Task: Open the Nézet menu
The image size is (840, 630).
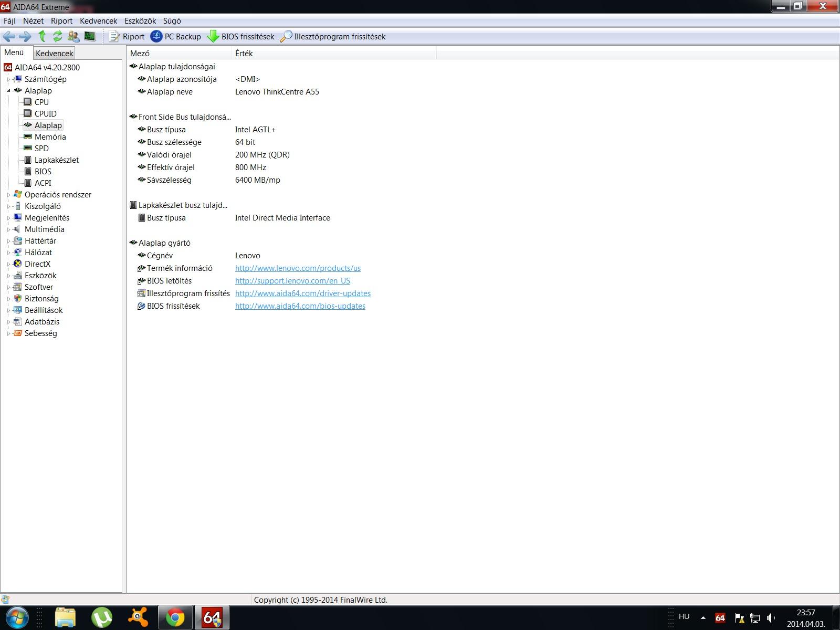Action: (33, 21)
